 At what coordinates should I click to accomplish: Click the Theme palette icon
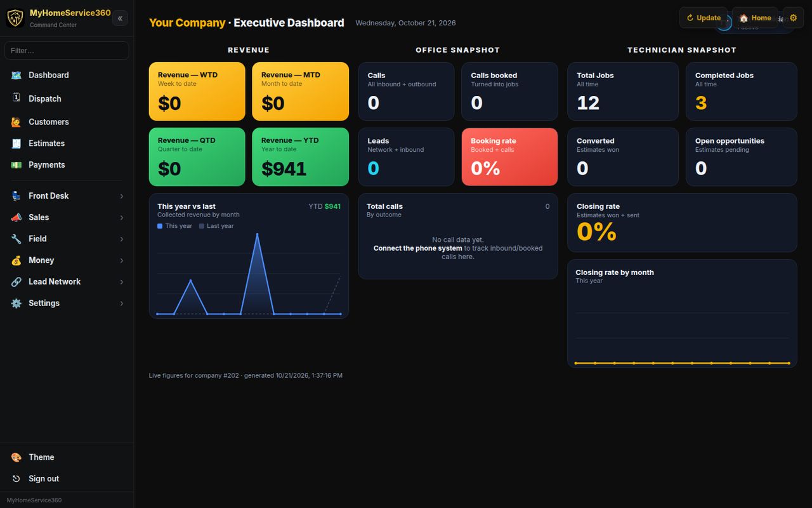tap(16, 457)
